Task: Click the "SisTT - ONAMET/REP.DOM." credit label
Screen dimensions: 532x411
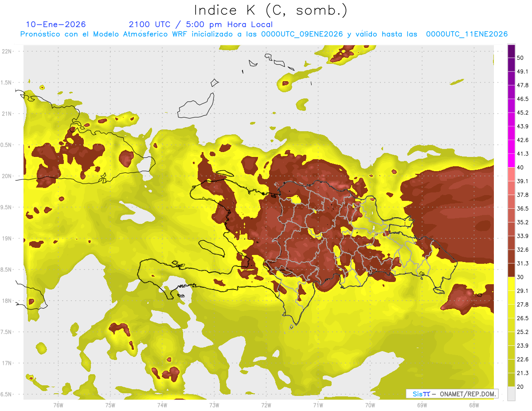Action: [x=452, y=394]
